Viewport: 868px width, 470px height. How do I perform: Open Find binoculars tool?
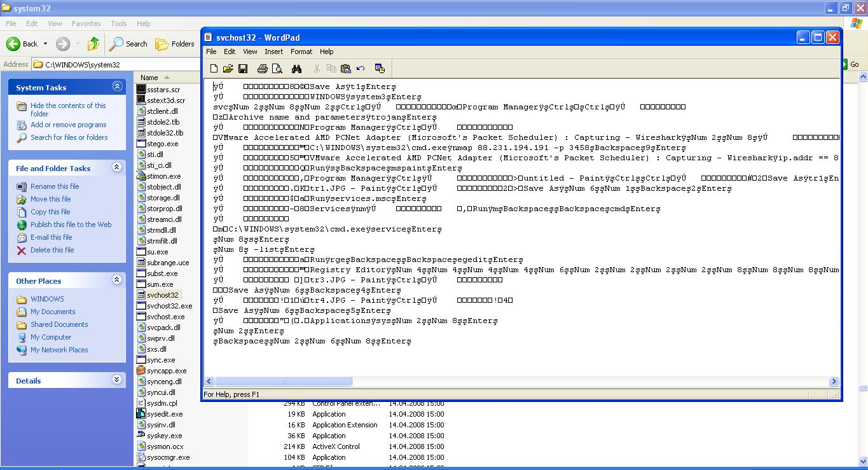click(x=297, y=69)
